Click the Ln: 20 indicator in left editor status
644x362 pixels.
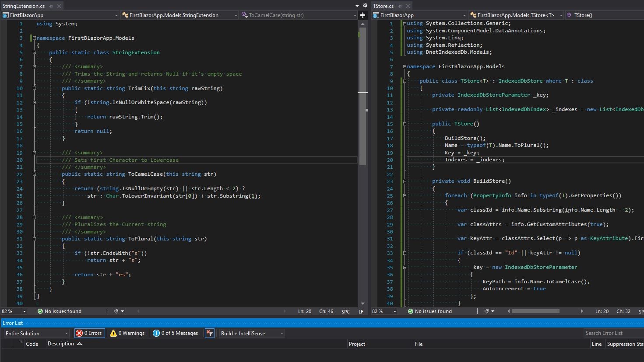[x=305, y=311]
